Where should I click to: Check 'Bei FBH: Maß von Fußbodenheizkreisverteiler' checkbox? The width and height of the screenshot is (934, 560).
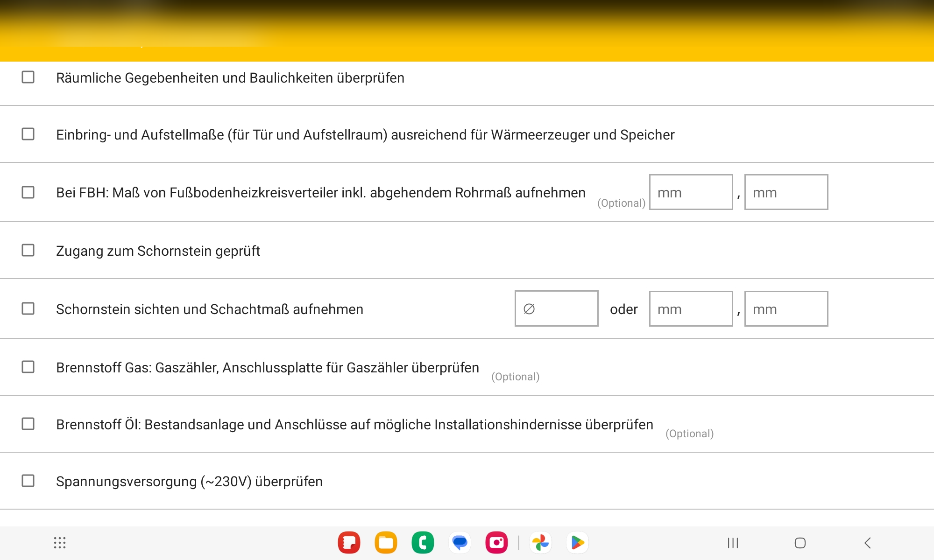pos(28,192)
